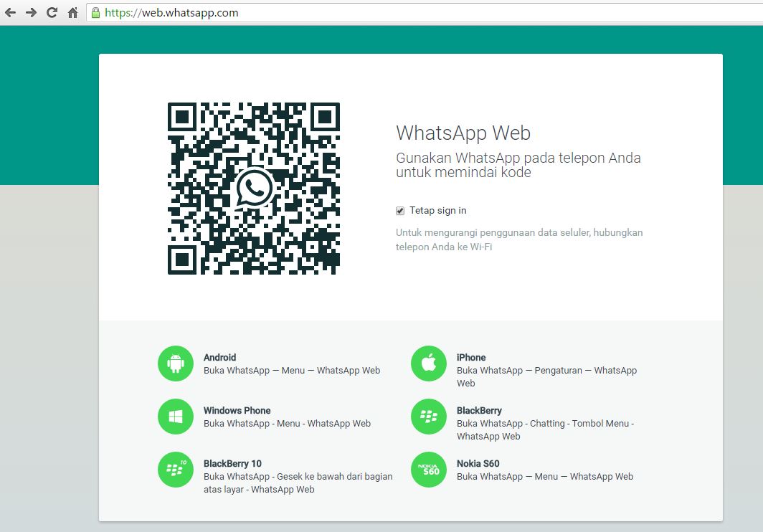
Task: Click 'Untuk mengurangi penggunaan data seluler' note
Action: pyautogui.click(x=519, y=239)
